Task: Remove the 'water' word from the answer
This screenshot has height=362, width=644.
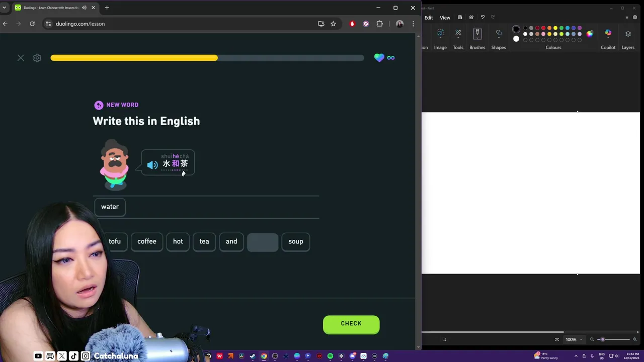Action: [x=110, y=207]
